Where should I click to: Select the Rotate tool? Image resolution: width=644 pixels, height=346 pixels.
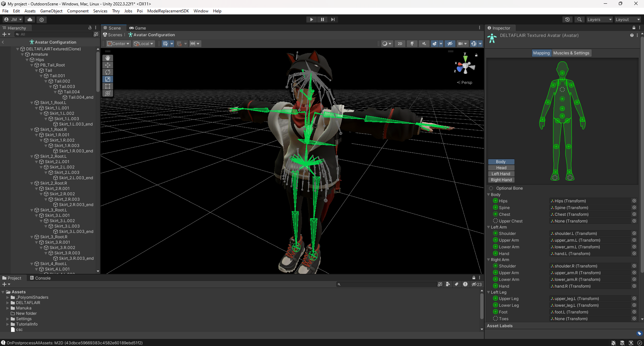(x=108, y=72)
